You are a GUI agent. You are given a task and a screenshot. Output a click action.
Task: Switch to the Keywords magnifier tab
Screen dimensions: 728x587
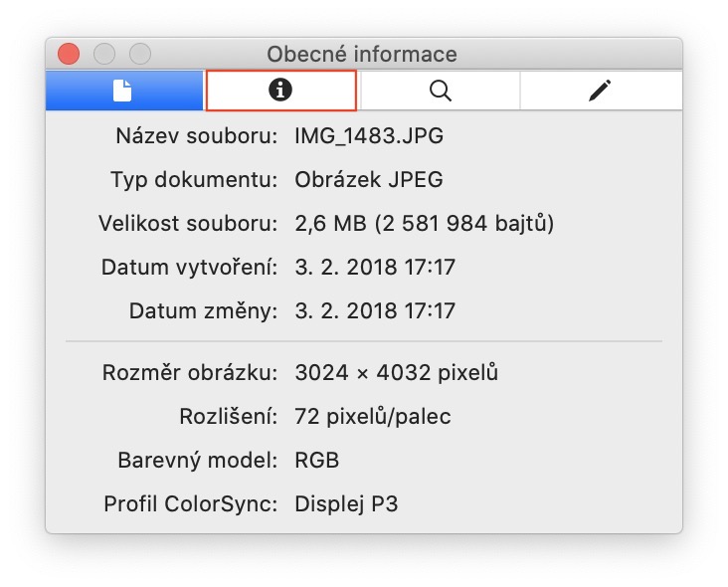(440, 92)
